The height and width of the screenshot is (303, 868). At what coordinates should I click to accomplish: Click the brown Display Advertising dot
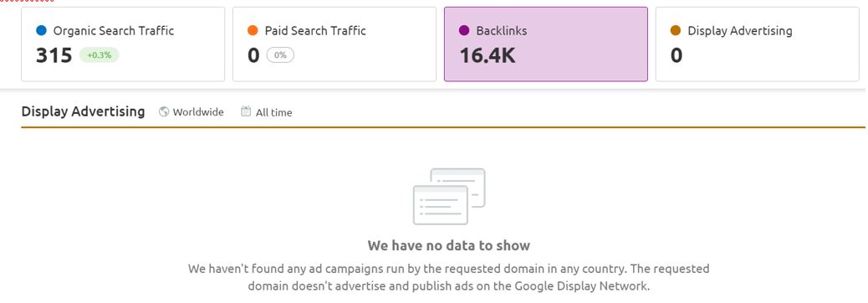pos(676,30)
